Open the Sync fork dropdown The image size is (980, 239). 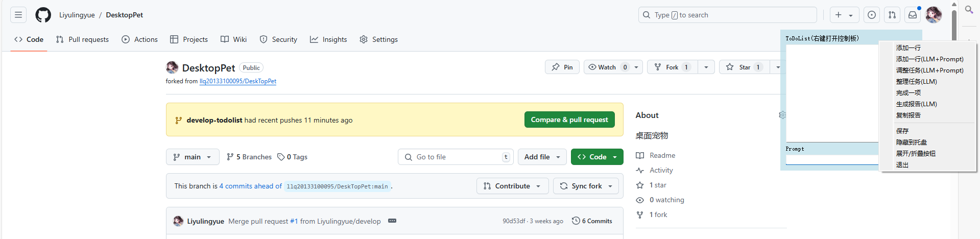pos(586,186)
